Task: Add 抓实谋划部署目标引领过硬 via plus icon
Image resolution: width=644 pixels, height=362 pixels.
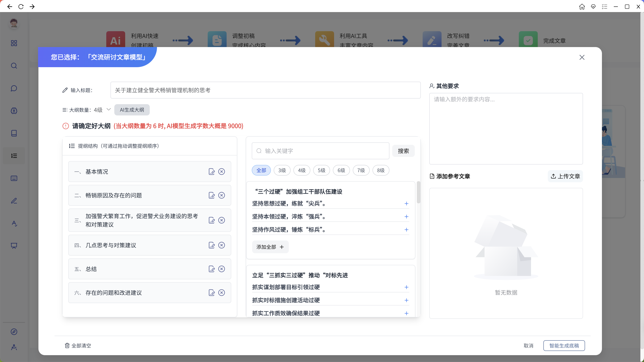Action: coord(406,287)
